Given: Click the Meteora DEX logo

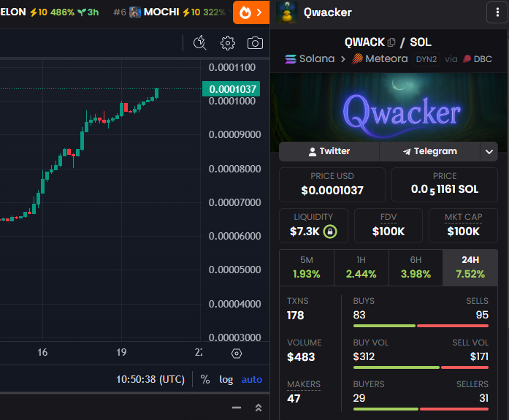Looking at the screenshot, I should [357, 58].
